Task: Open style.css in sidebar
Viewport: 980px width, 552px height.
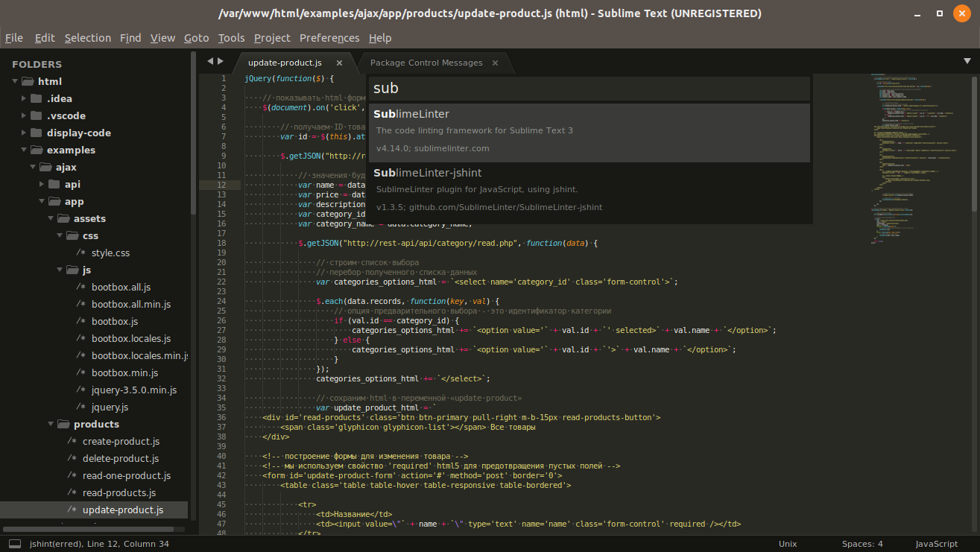Action: [x=110, y=253]
